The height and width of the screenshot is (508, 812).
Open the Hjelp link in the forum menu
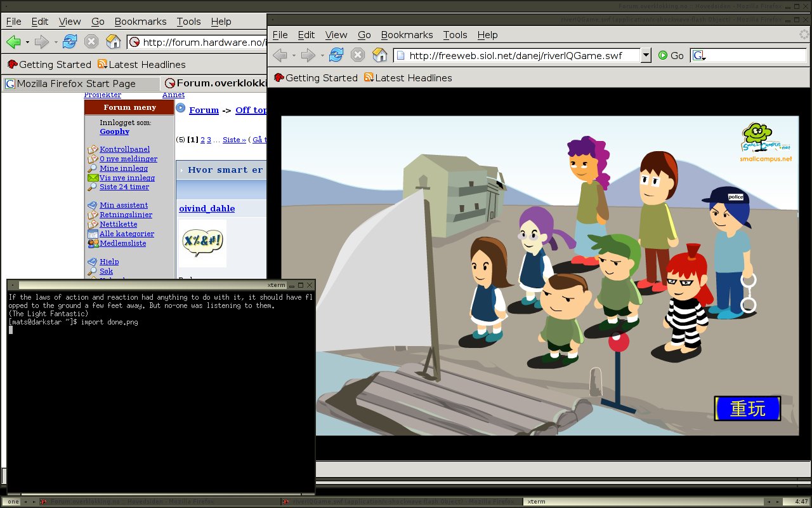coord(109,262)
